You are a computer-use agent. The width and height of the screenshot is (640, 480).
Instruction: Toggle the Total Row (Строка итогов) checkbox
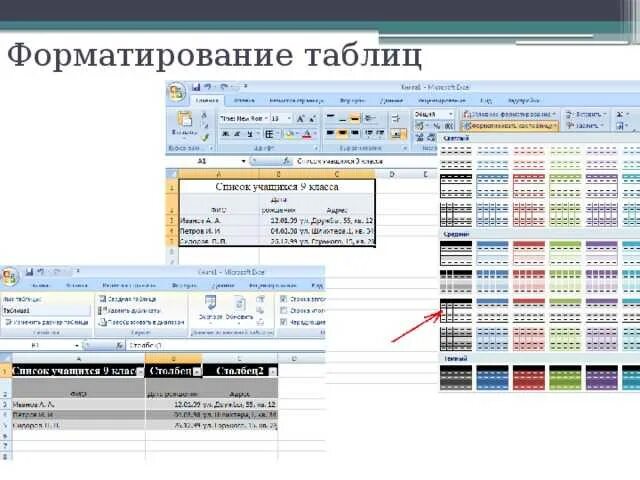click(284, 311)
